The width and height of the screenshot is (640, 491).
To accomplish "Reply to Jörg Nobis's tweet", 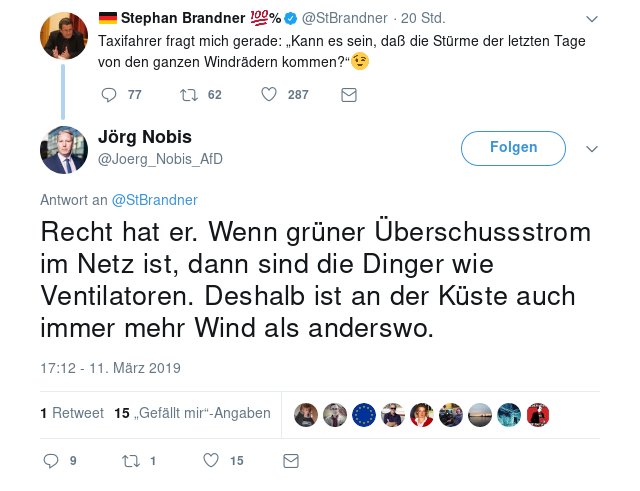I will coord(53,461).
